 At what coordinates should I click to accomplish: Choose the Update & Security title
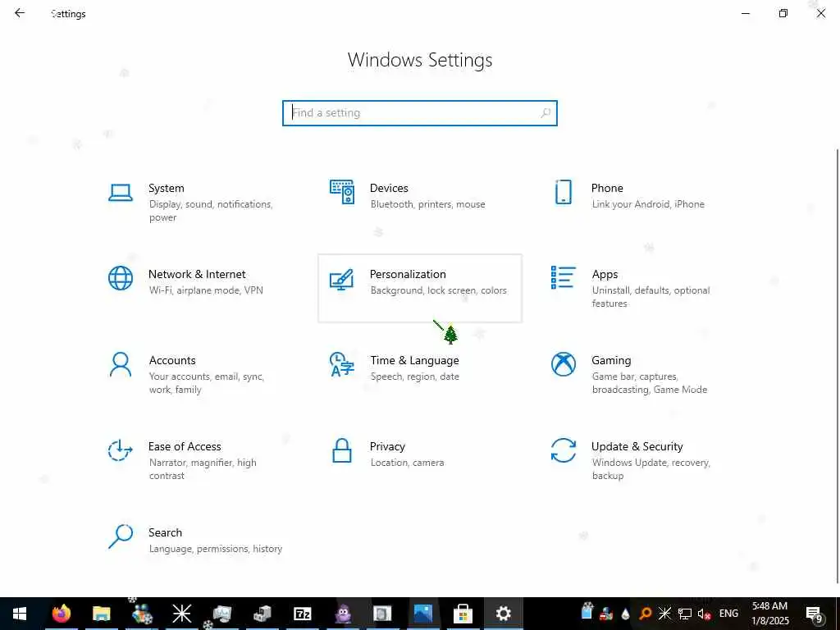[x=637, y=446]
